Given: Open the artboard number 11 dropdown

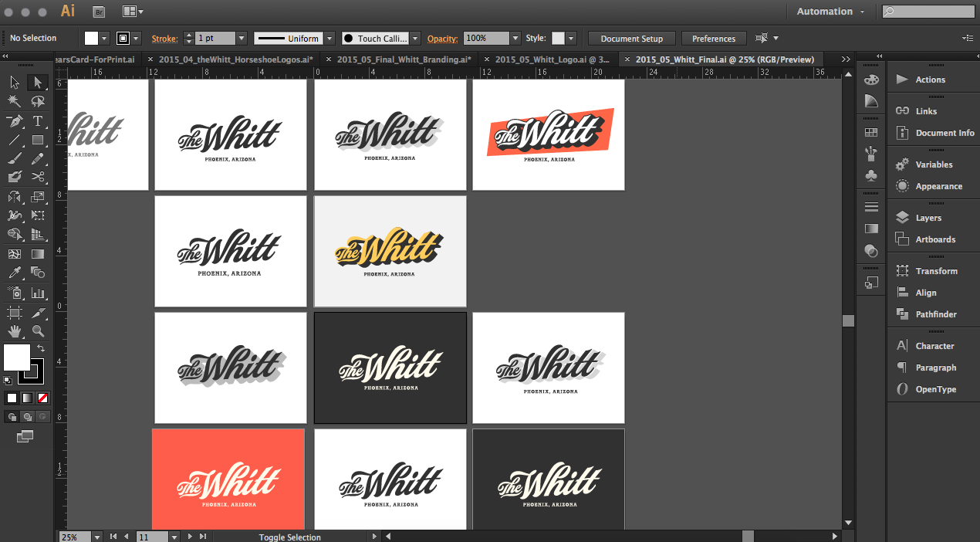Looking at the screenshot, I should [x=174, y=537].
